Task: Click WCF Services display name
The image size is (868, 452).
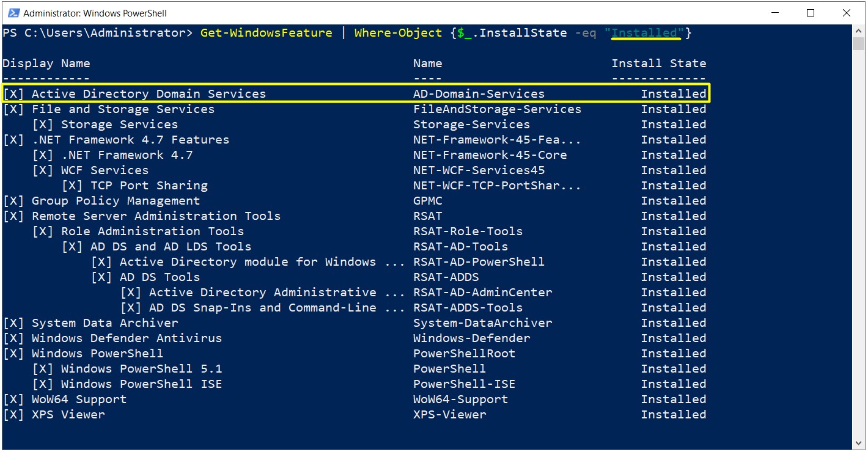Action: (105, 170)
